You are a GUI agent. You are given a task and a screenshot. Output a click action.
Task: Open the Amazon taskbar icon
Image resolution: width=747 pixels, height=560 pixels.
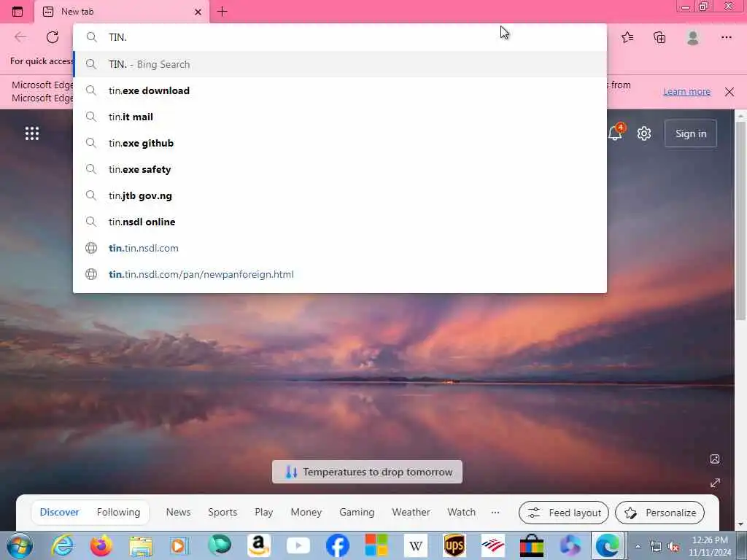tap(259, 545)
